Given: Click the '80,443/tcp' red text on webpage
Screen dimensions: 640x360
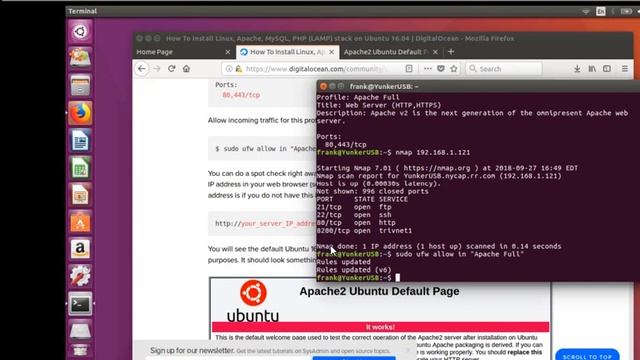Looking at the screenshot, I should point(241,95).
